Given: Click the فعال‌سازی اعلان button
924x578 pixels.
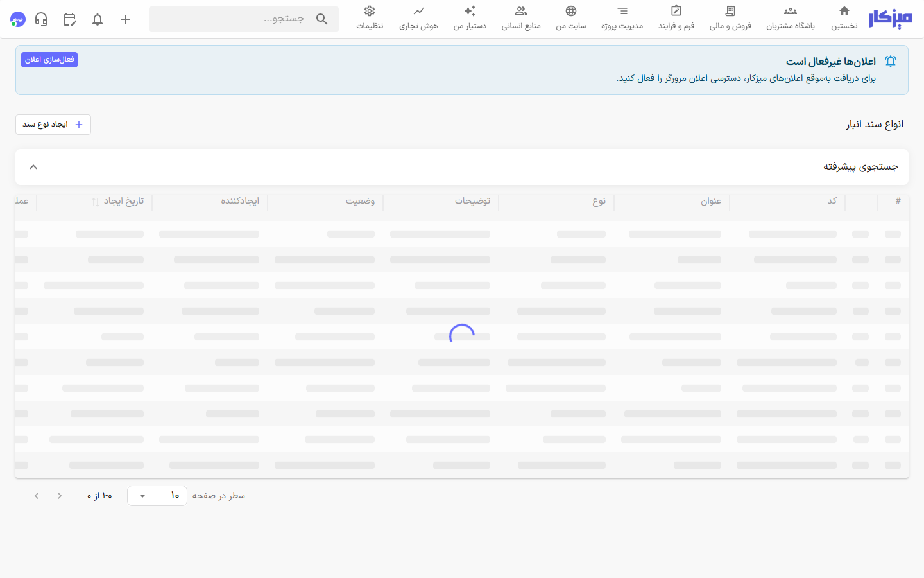Looking at the screenshot, I should pyautogui.click(x=49, y=60).
